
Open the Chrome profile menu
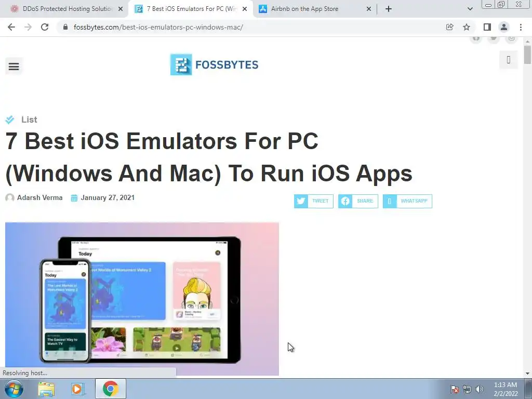(x=504, y=27)
